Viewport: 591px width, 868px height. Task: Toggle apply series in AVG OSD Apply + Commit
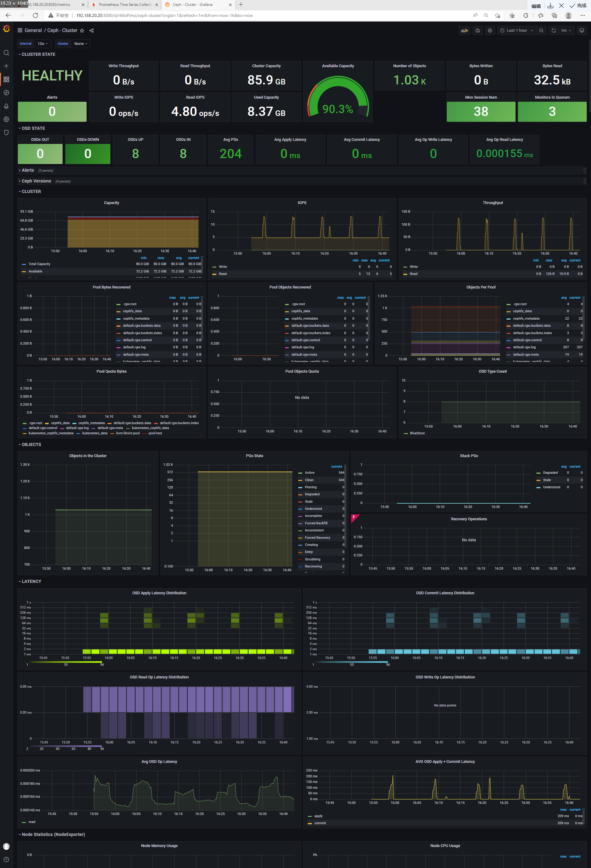click(x=319, y=816)
